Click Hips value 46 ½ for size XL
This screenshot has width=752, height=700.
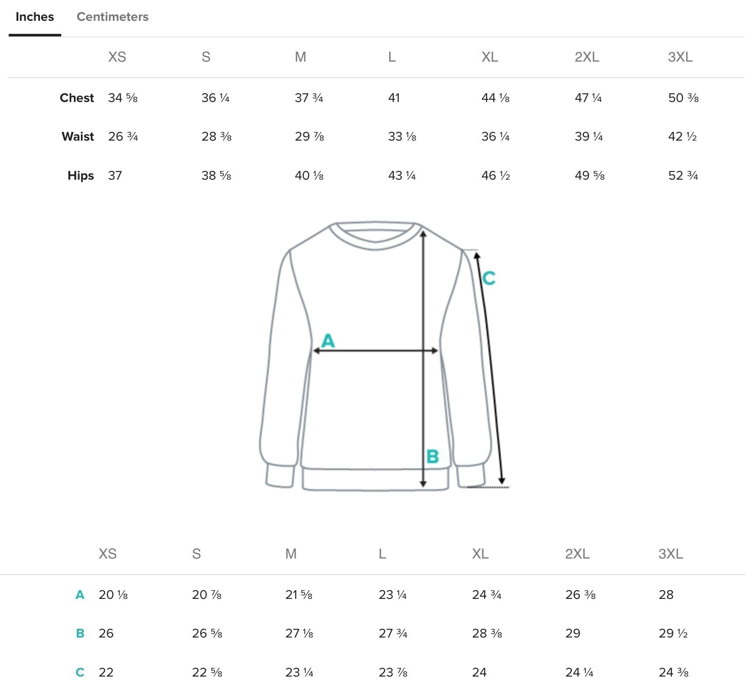(496, 176)
